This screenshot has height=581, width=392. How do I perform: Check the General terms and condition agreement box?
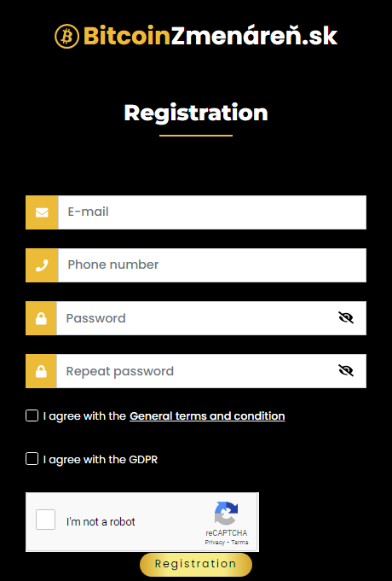pyautogui.click(x=32, y=415)
